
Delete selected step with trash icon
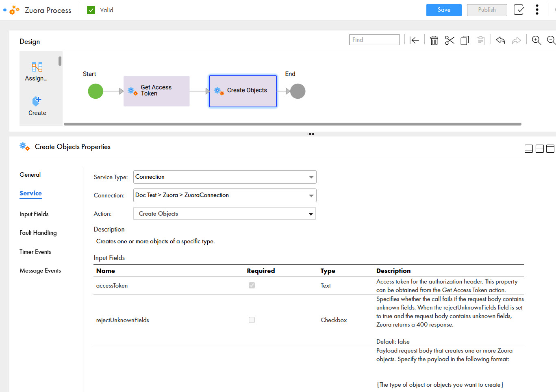(434, 40)
